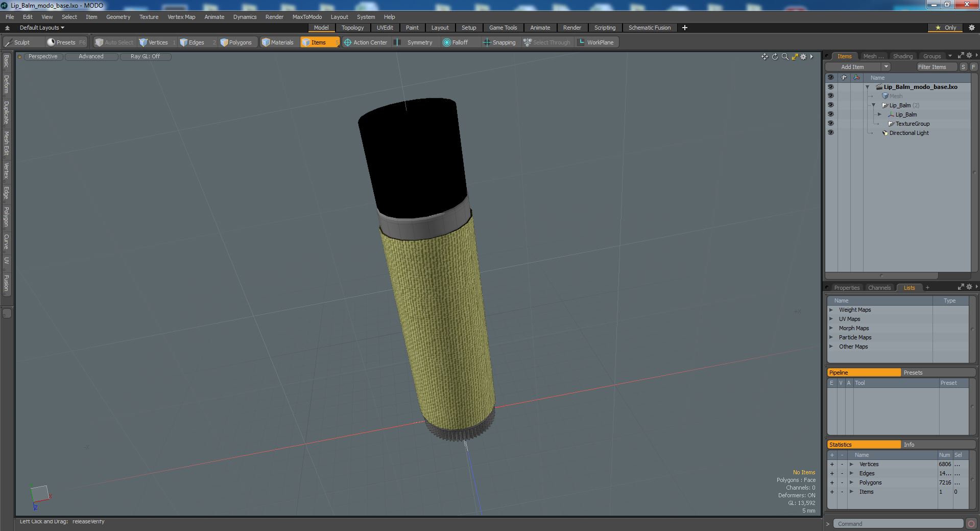Image resolution: width=980 pixels, height=531 pixels.
Task: Expand the Lip_Balm mesh item
Action: (880, 114)
